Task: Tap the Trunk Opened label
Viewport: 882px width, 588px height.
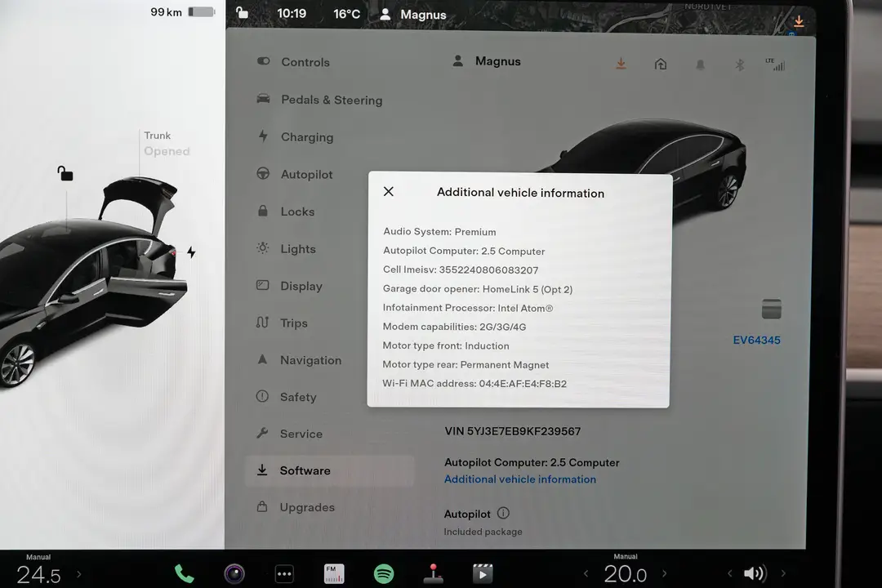Action: [x=167, y=144]
